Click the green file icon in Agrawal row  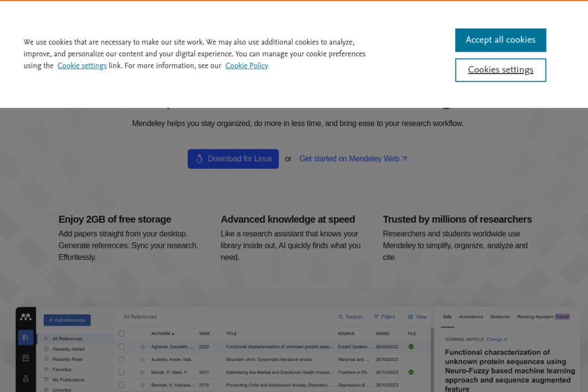411,347
